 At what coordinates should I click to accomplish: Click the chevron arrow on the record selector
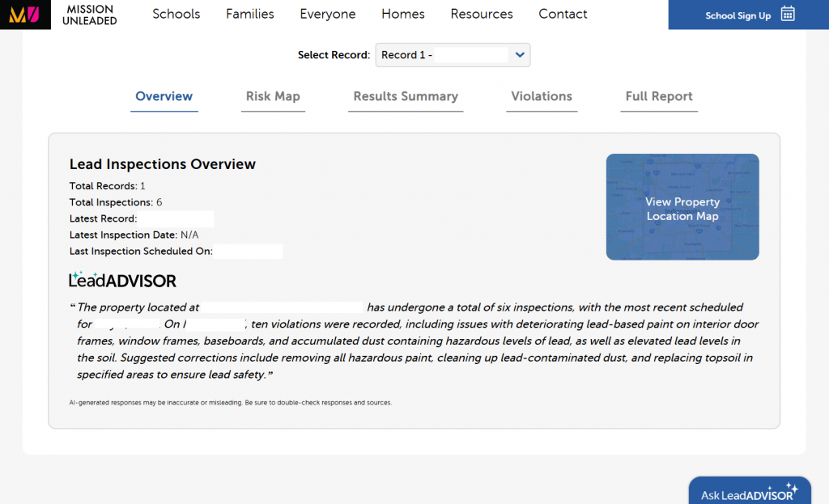click(x=520, y=55)
